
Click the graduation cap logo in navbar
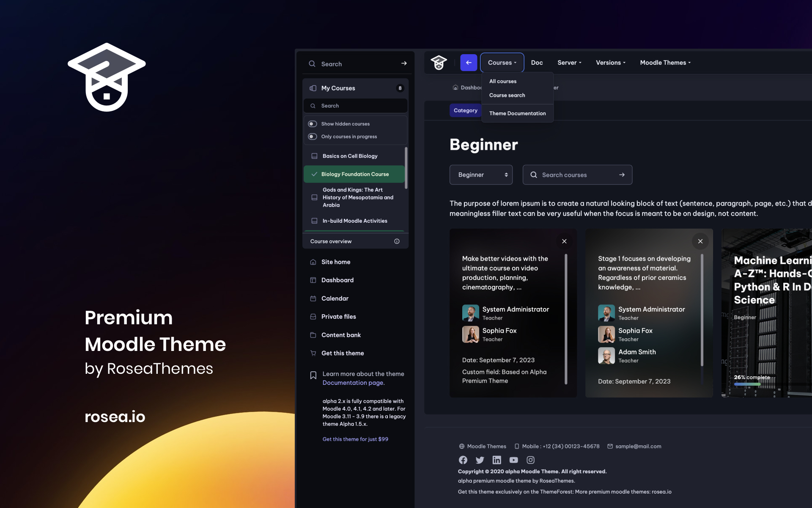click(x=439, y=63)
